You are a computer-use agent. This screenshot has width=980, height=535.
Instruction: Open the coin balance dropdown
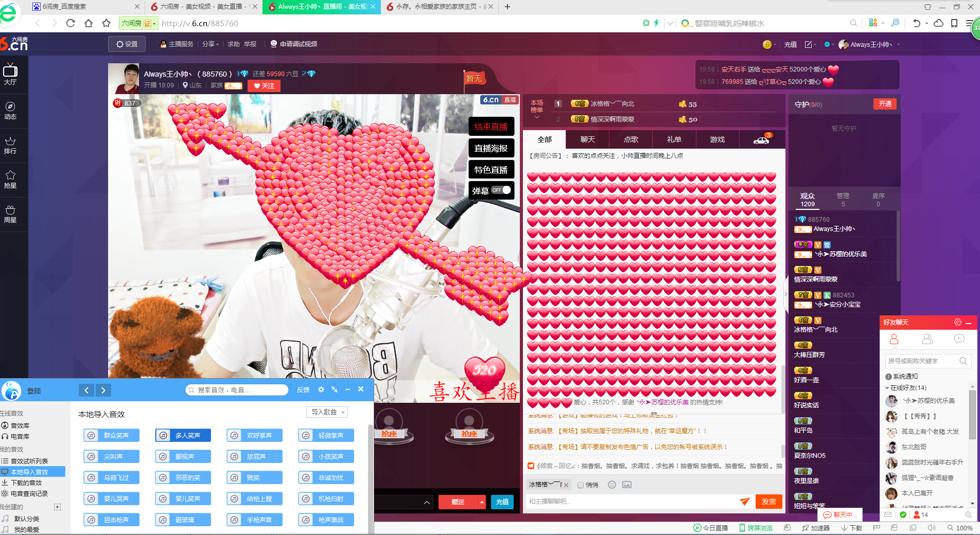point(768,45)
